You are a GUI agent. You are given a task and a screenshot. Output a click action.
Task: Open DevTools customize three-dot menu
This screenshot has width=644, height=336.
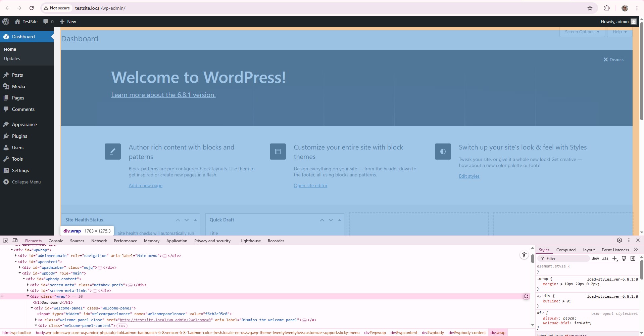[x=629, y=240]
